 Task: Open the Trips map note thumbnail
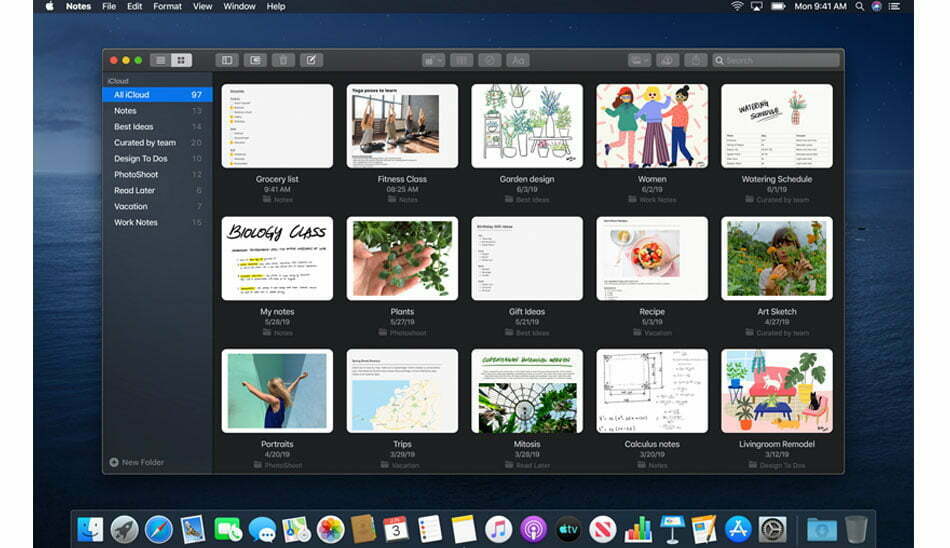point(402,391)
